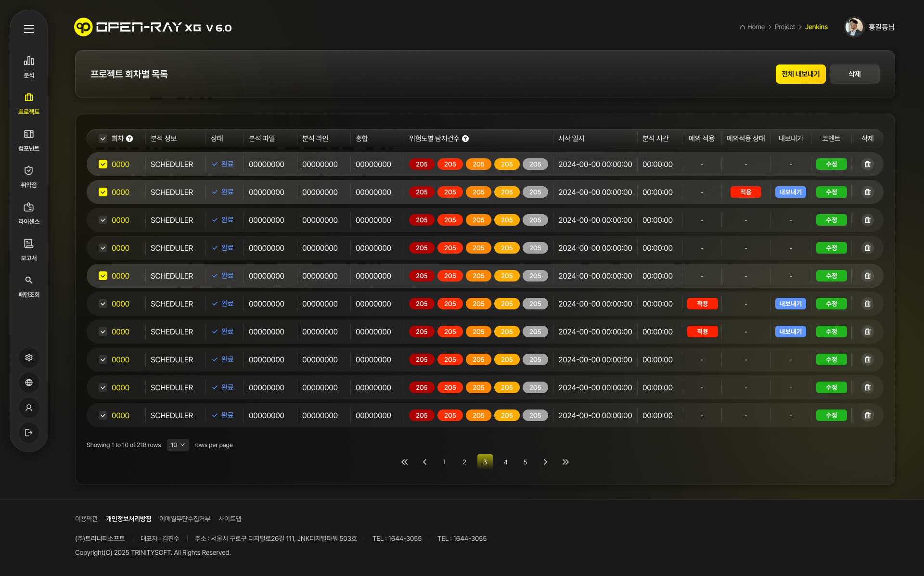The image size is (924, 576).
Task: Open the 취약점 shield sidebar icon
Action: click(29, 171)
